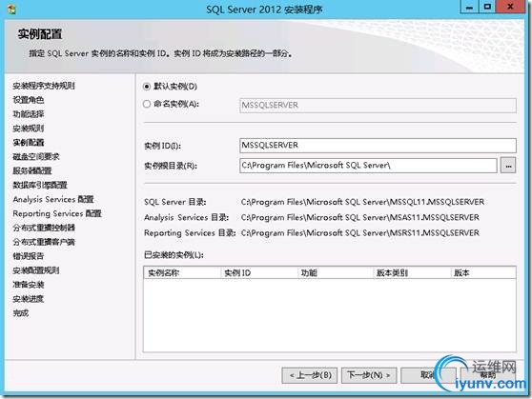Viewport: 532px width, 399px height.
Task: Click the 功能 column header
Action: click(336, 273)
